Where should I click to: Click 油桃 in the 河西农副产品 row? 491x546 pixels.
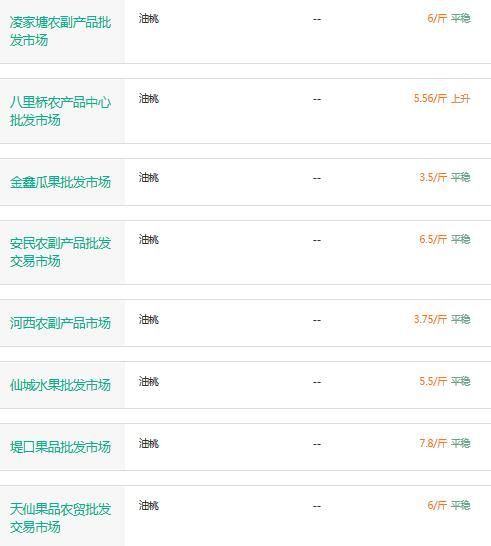[x=149, y=319]
